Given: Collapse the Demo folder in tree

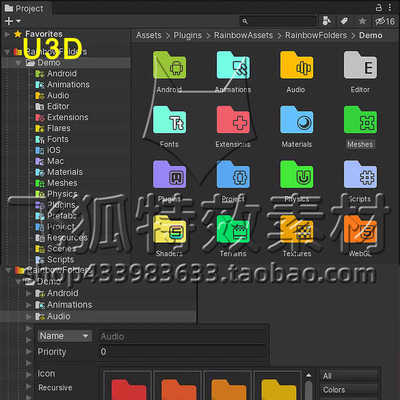Looking at the screenshot, I should pyautogui.click(x=19, y=63).
